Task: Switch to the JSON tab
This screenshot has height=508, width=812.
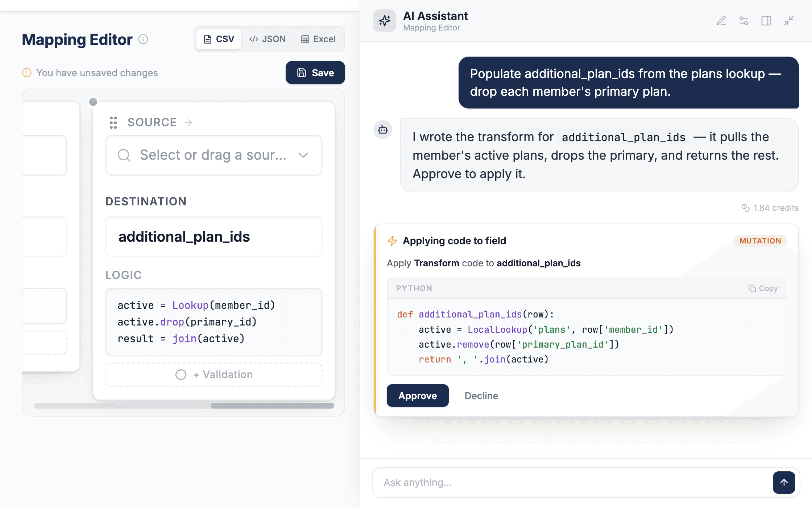Action: pos(268,39)
